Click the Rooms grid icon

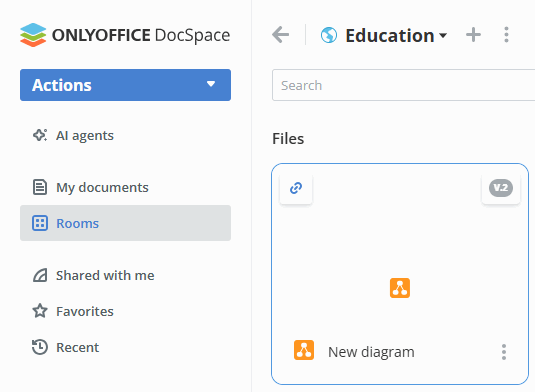tap(40, 223)
